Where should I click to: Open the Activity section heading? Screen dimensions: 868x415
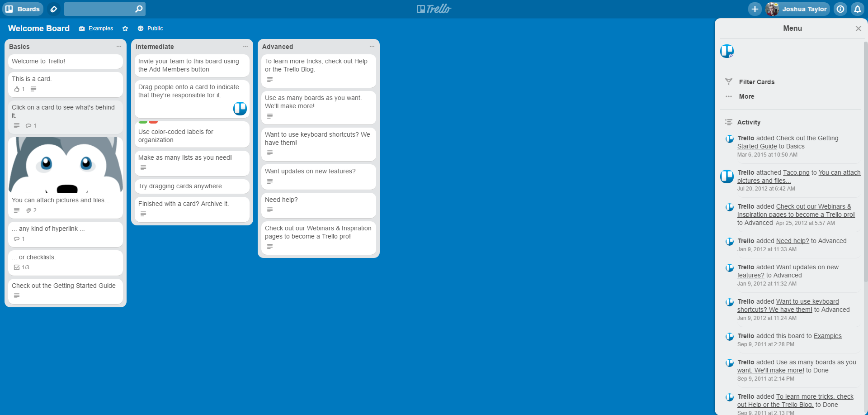749,122
